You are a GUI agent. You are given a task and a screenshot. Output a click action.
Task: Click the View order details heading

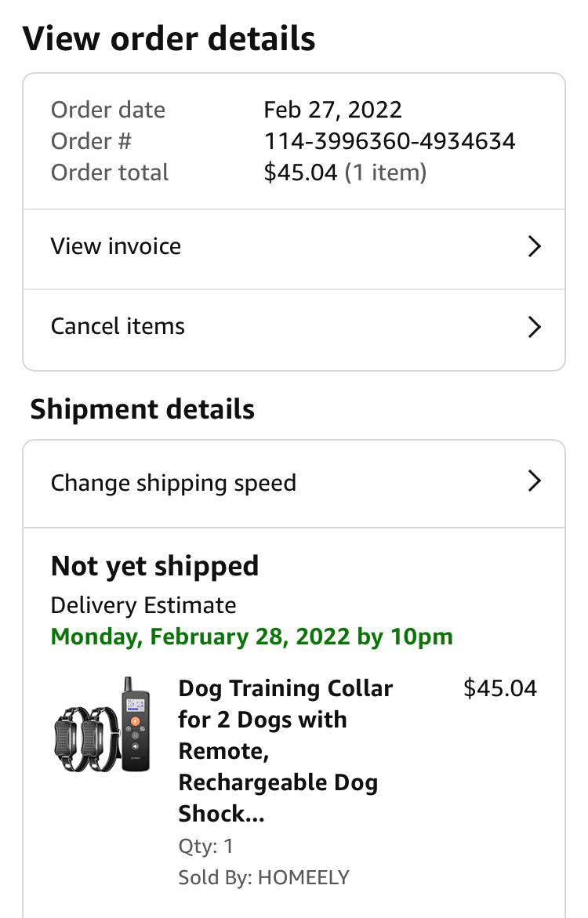[x=169, y=38]
